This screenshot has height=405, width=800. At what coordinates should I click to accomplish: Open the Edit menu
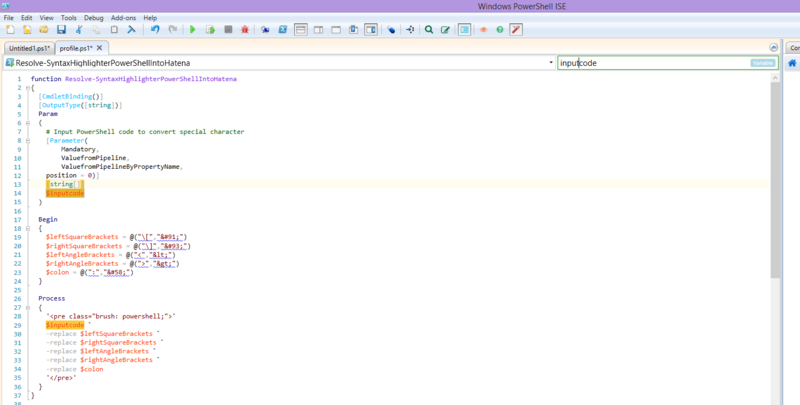(x=27, y=17)
